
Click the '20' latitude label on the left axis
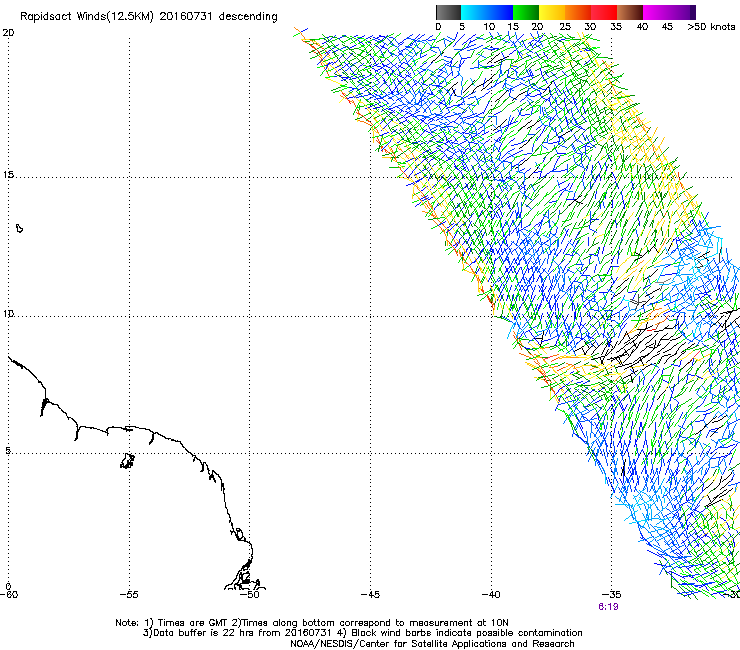click(x=8, y=33)
